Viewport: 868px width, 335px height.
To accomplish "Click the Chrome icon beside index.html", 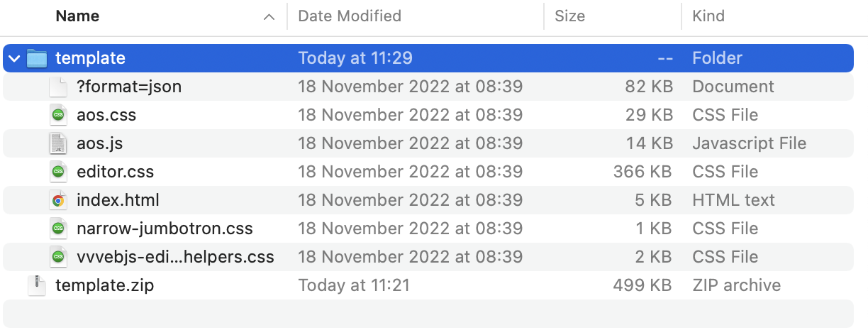I will (58, 200).
